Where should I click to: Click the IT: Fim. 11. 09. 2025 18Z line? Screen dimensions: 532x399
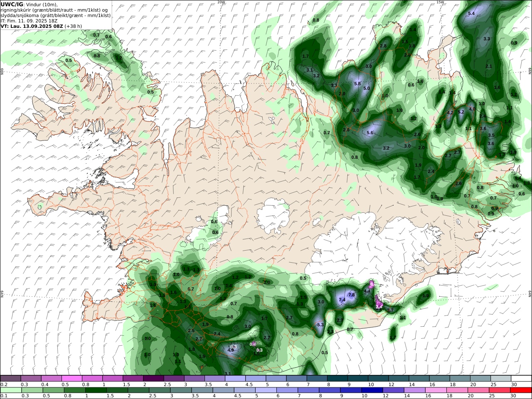click(29, 21)
